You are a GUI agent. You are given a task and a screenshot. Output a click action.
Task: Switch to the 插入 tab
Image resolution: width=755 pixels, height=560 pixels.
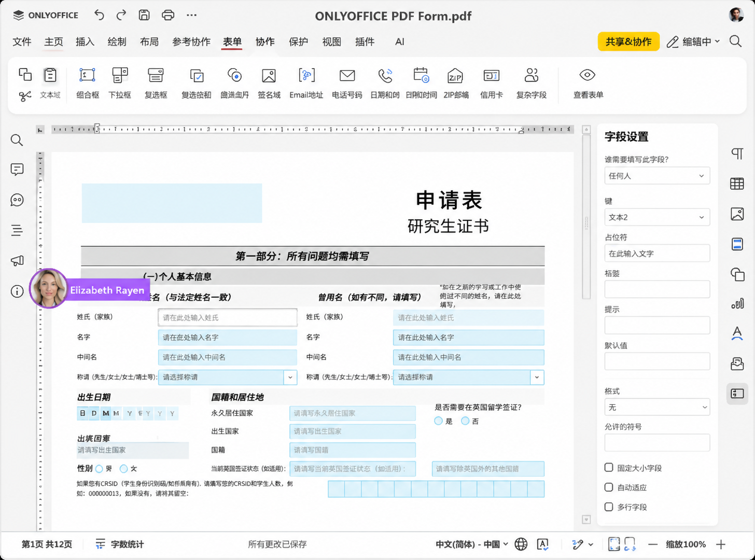click(x=85, y=42)
